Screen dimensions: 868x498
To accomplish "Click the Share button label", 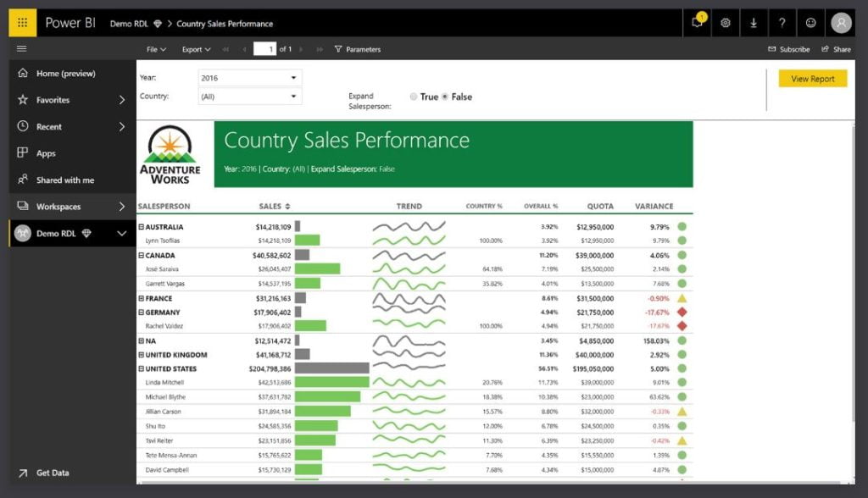I will click(842, 49).
